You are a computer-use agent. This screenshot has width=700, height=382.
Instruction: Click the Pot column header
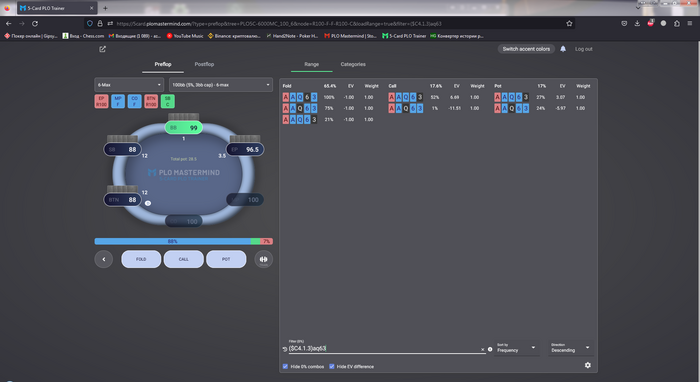(x=498, y=86)
